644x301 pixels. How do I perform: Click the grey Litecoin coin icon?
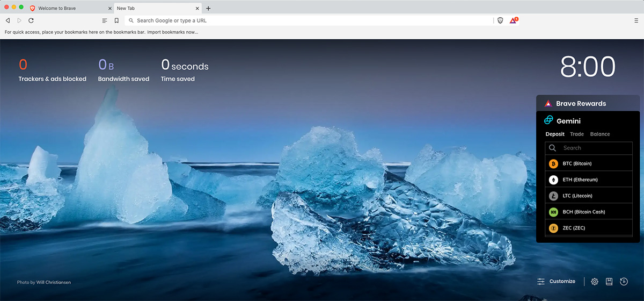pyautogui.click(x=553, y=196)
